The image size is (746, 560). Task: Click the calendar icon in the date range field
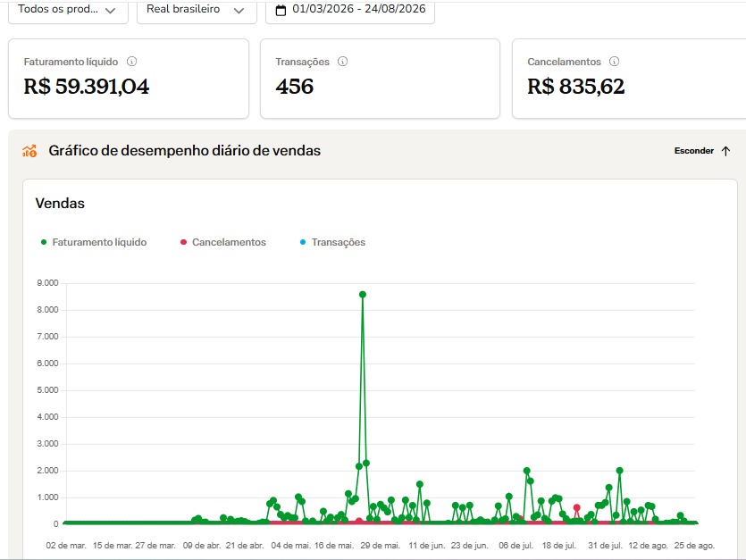[281, 10]
